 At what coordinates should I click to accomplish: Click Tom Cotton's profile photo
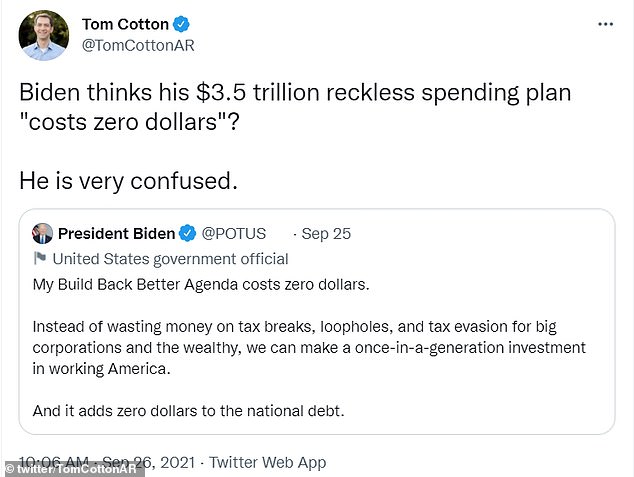(x=44, y=35)
